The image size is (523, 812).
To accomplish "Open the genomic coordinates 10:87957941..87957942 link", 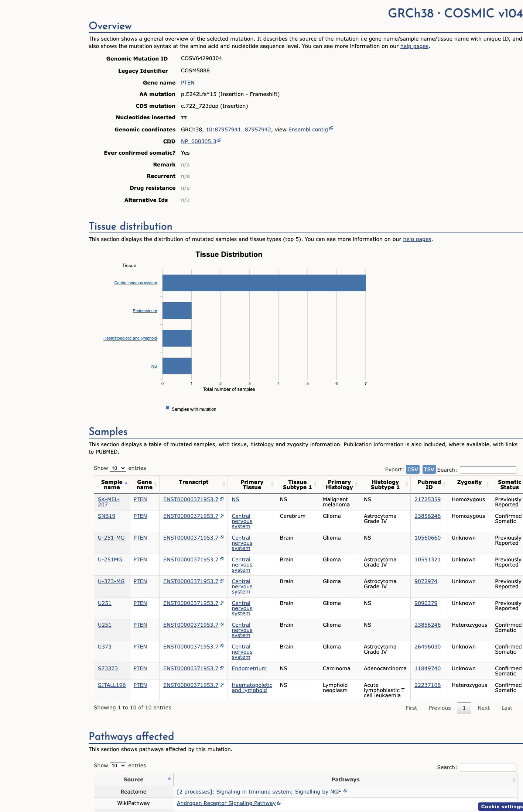I will click(x=238, y=130).
